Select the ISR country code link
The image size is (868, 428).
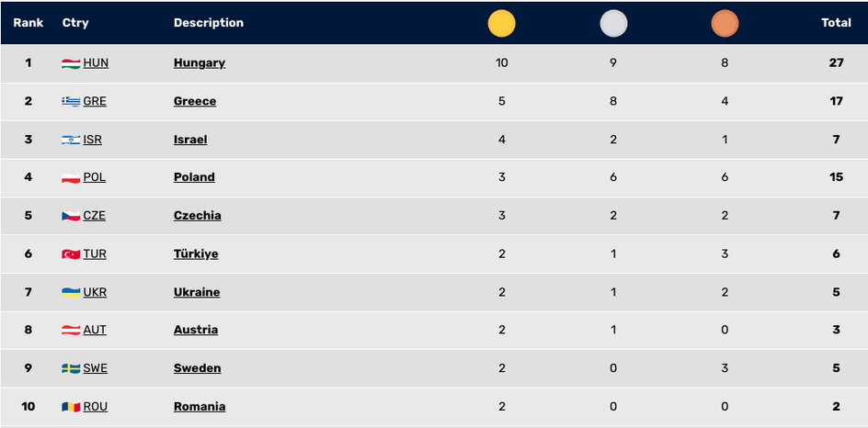coord(93,140)
